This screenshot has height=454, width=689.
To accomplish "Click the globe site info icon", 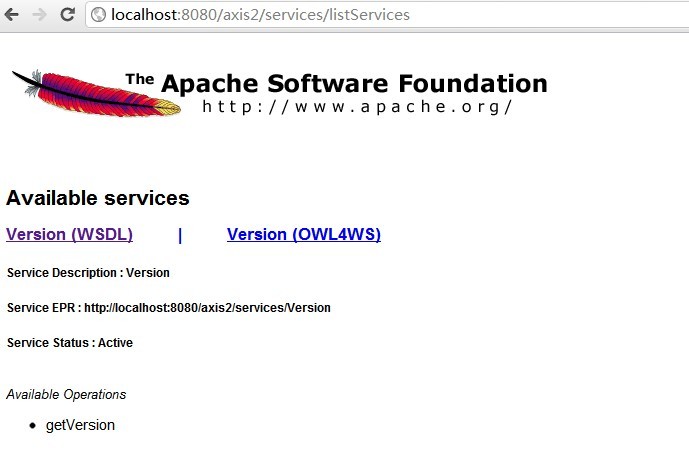I will point(98,15).
